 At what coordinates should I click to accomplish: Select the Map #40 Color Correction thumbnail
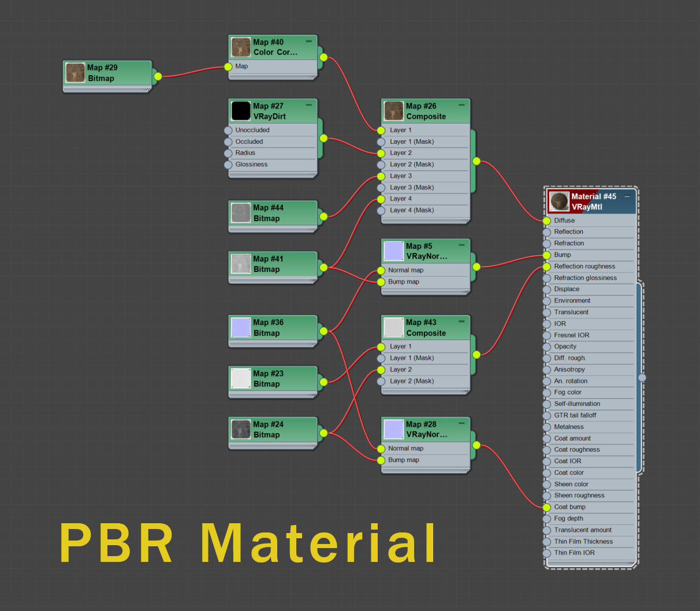pos(241,47)
